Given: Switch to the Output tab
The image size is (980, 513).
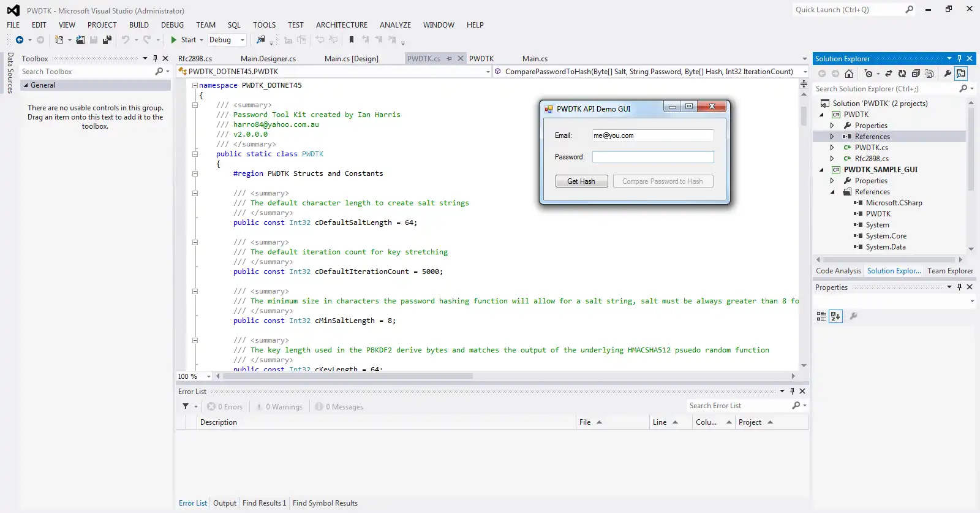Looking at the screenshot, I should pyautogui.click(x=225, y=503).
